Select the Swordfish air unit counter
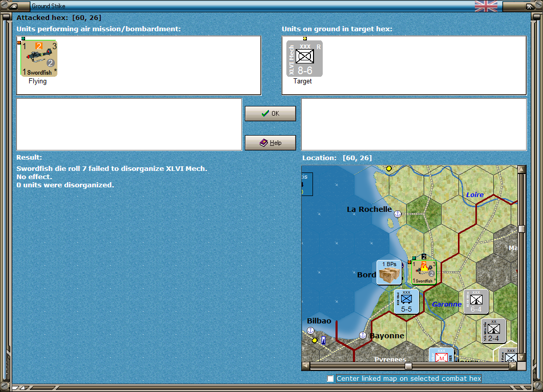The width and height of the screenshot is (543, 392). click(x=39, y=58)
